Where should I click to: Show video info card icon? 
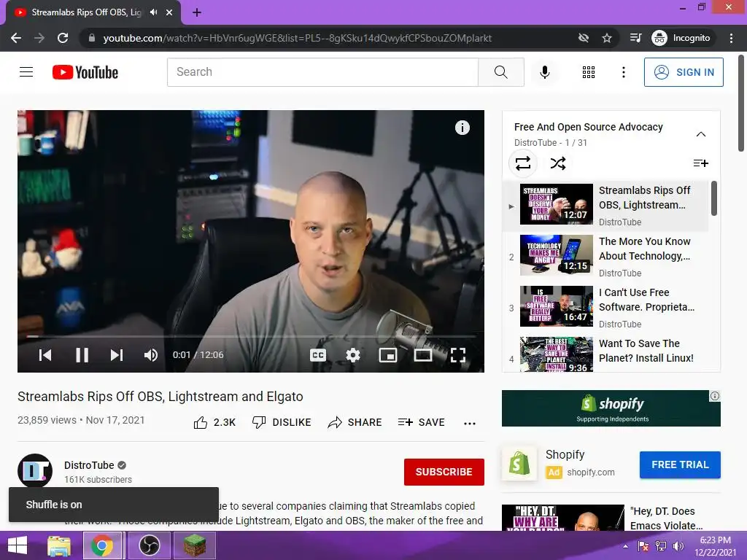462,128
